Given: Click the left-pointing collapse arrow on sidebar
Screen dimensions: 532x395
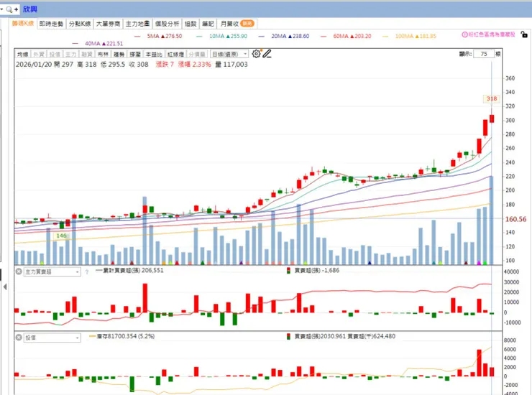Looking at the screenshot, I should [5, 287].
